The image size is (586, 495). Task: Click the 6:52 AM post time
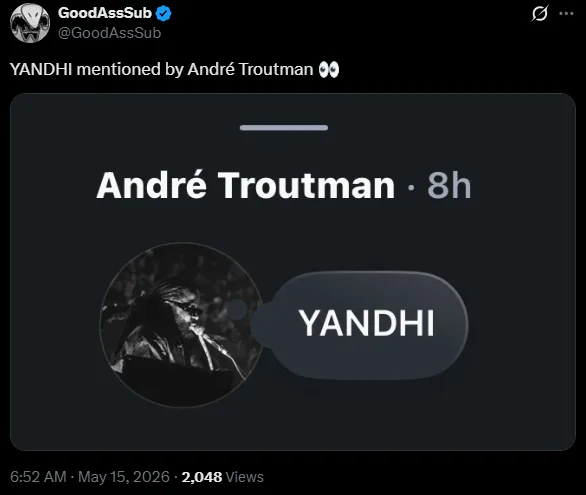point(38,477)
